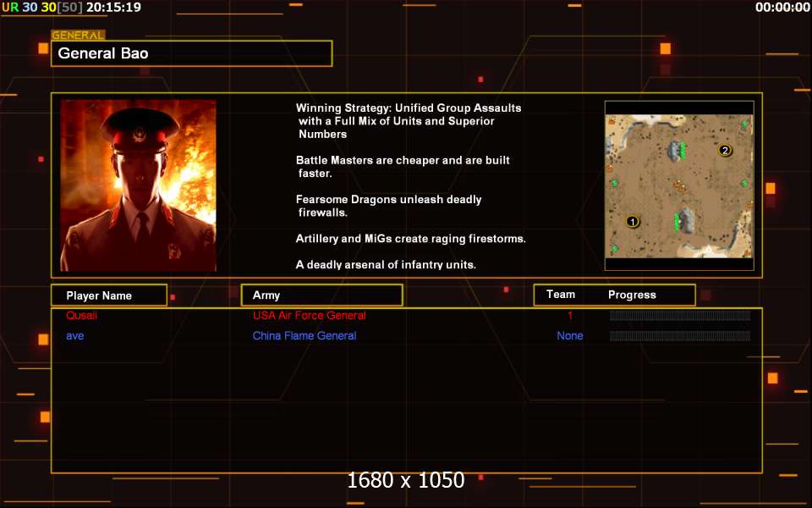Click the Team column header
The image size is (812, 508).
561,295
